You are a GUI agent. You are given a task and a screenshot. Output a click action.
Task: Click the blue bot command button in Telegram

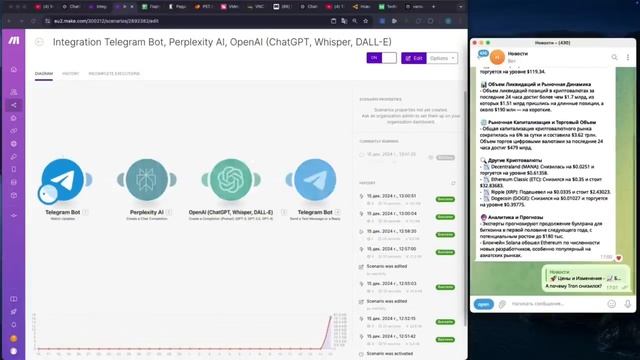(x=484, y=304)
